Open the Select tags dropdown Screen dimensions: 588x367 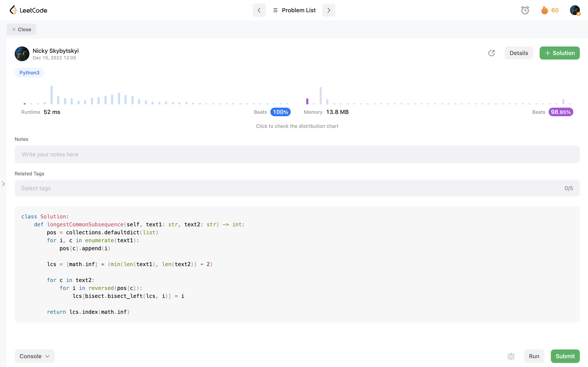click(297, 188)
